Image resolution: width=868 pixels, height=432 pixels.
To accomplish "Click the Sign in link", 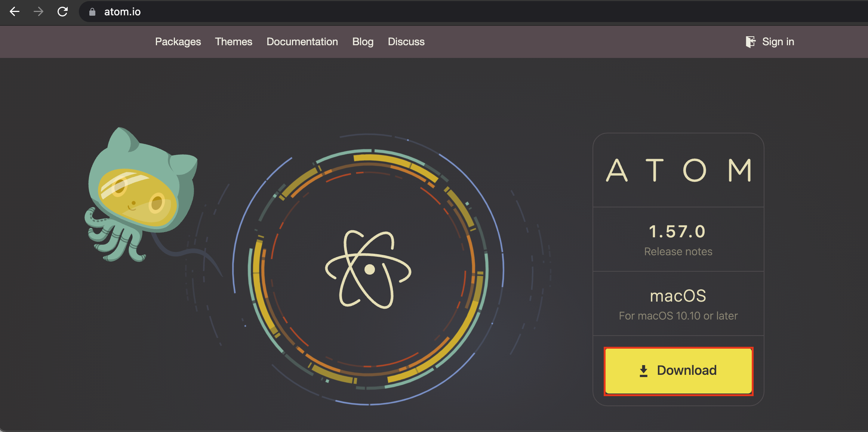I will [x=778, y=41].
